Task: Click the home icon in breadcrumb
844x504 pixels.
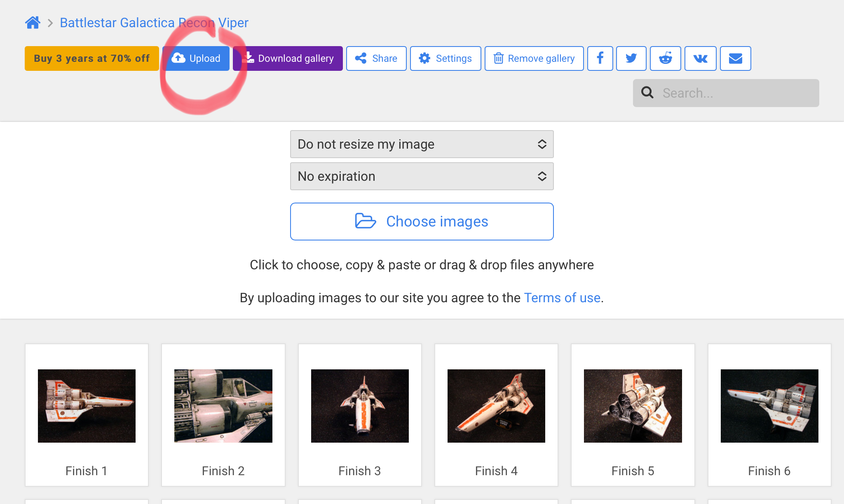Action: point(33,23)
